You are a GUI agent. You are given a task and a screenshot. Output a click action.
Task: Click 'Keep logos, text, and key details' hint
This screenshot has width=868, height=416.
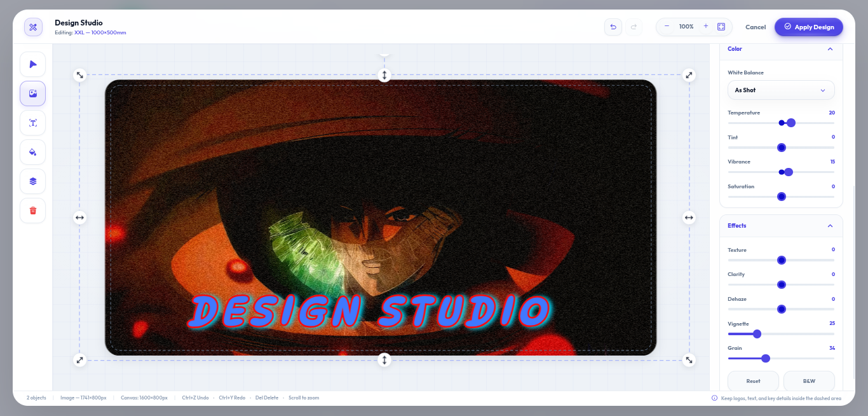tap(781, 398)
